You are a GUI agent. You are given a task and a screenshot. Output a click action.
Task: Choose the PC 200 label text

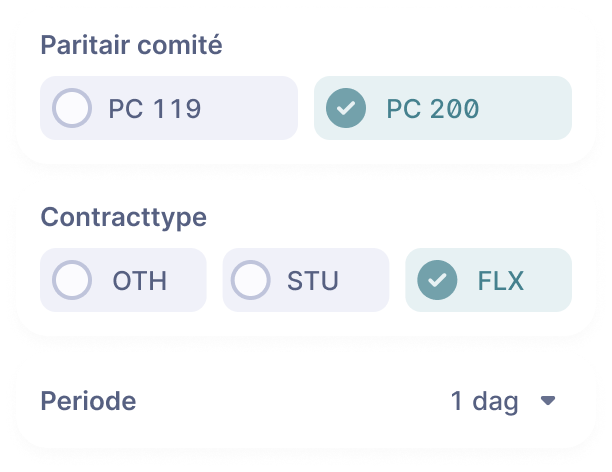pos(432,108)
